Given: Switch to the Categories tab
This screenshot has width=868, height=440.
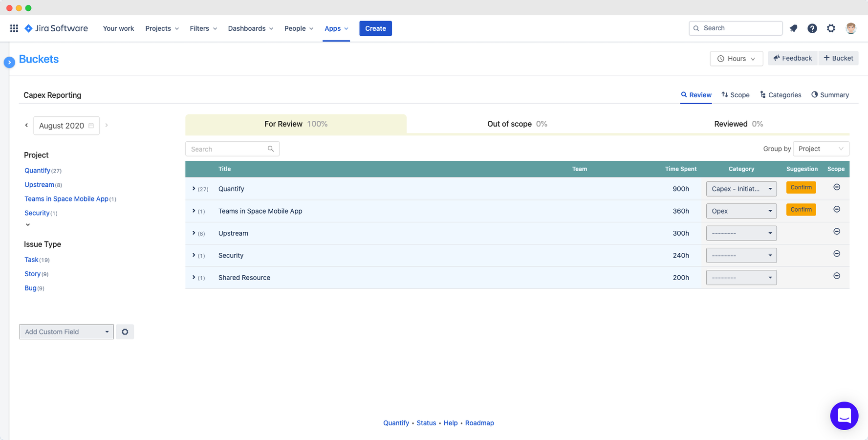Looking at the screenshot, I should (781, 95).
